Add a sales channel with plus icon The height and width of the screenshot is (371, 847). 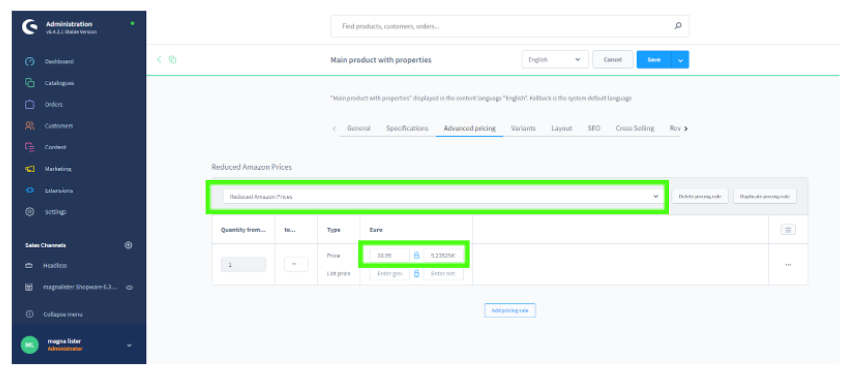coord(129,245)
